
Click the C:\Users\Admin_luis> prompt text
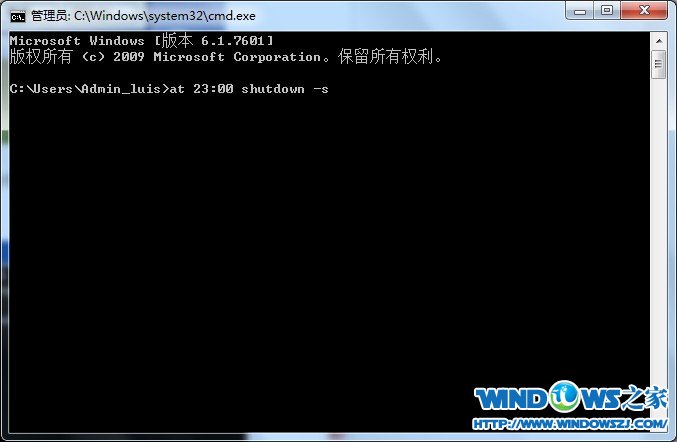coord(89,89)
